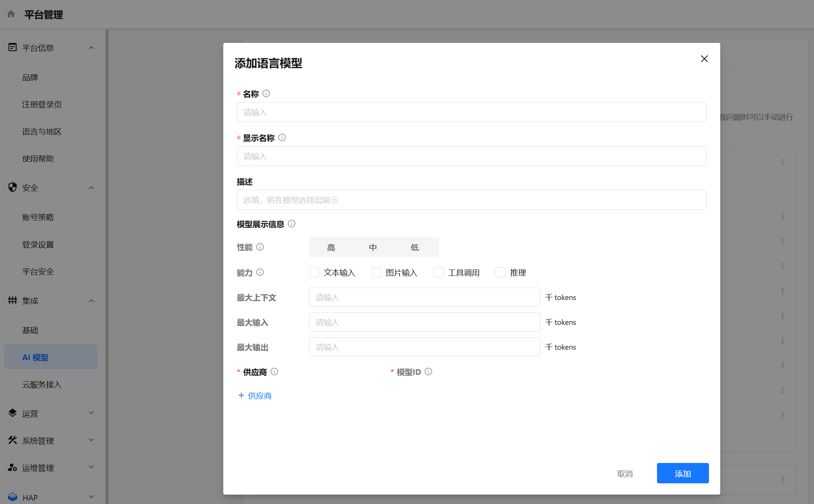The width and height of the screenshot is (814, 504).
Task: Show info tooltip next to 性能
Action: [260, 247]
